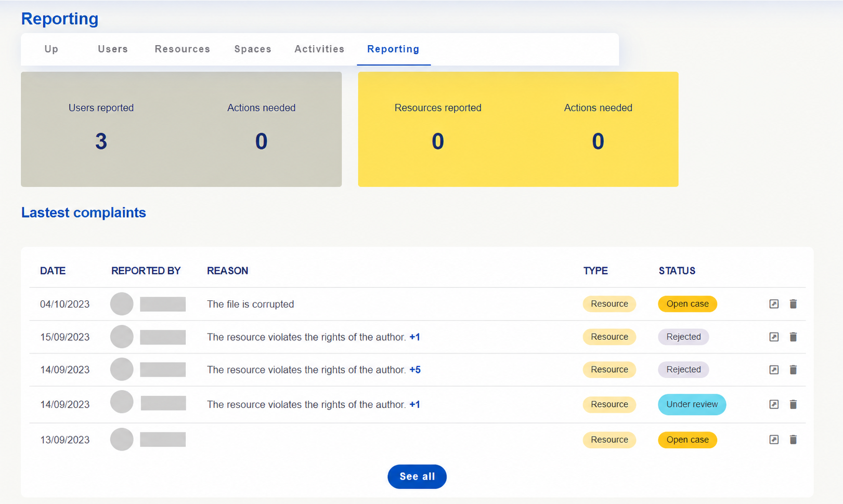Switch to the Up tab
The image size is (843, 504).
51,49
